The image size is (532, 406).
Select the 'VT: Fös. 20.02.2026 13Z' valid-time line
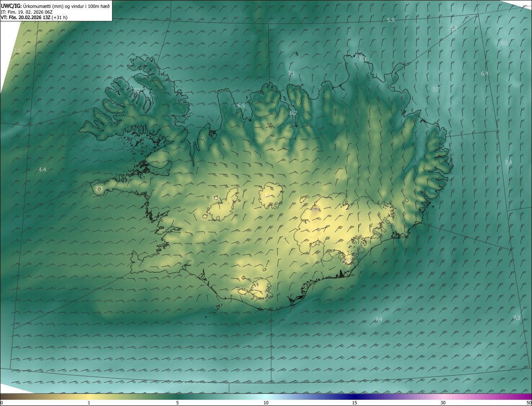coord(34,17)
